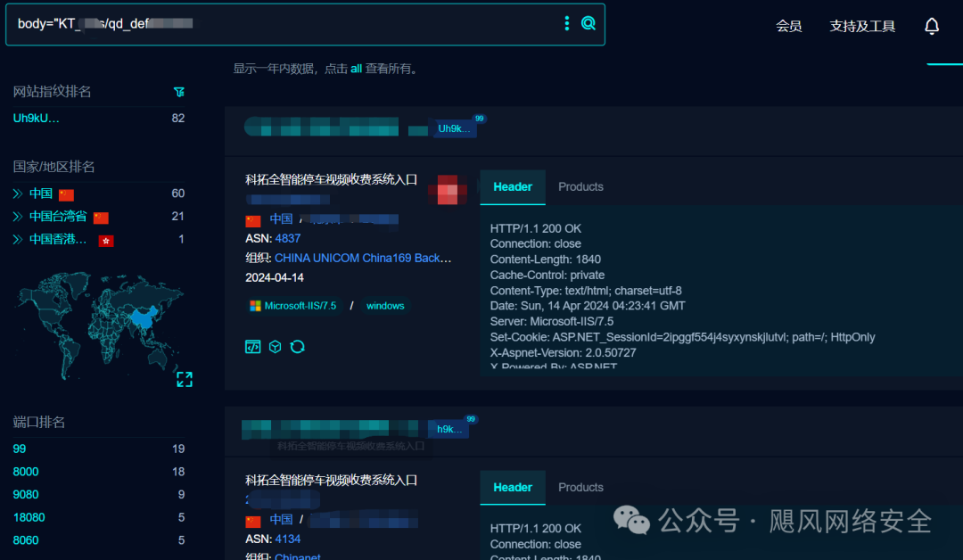The width and height of the screenshot is (963, 560).
Task: Select Header tab in first result
Action: [x=513, y=187]
